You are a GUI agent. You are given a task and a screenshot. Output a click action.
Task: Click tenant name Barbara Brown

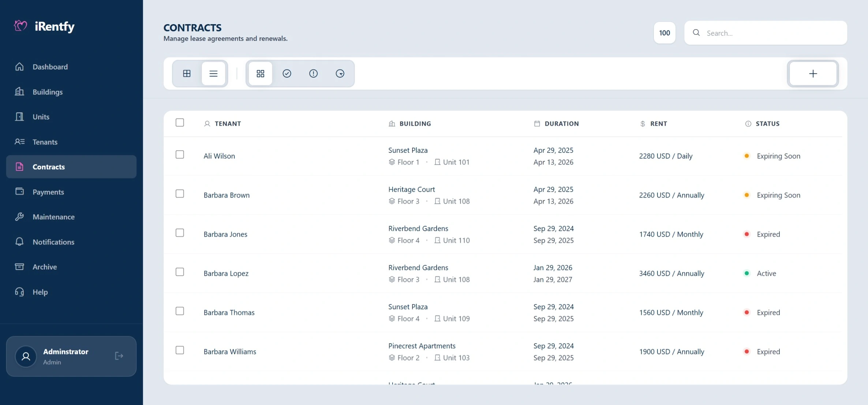click(x=227, y=195)
